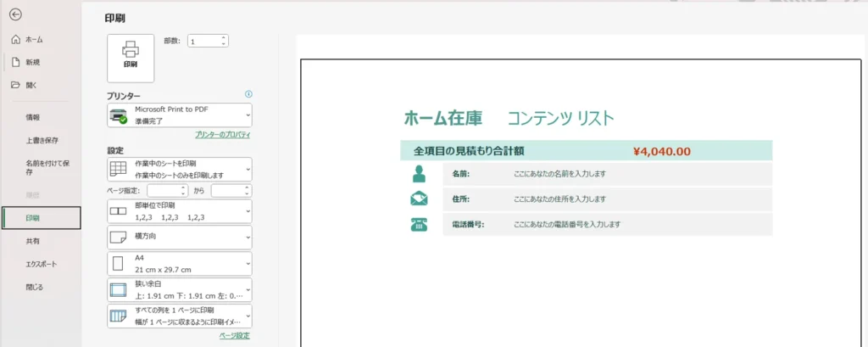Click the person icon in preview
Screen dimensions: 868x347
[419, 174]
